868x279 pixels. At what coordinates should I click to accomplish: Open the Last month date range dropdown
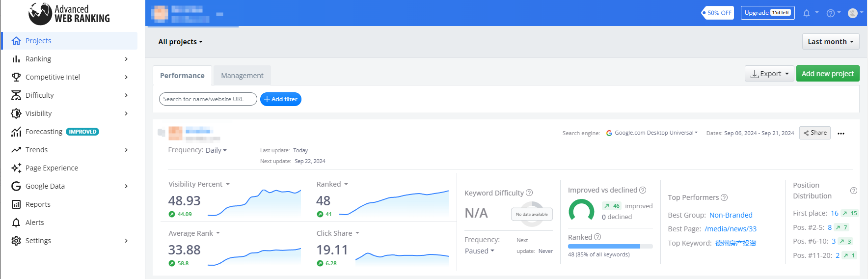tap(830, 42)
